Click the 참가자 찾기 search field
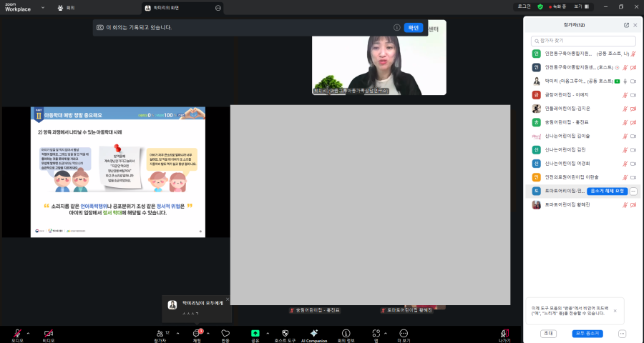Screen dimensions: 644x343 coord(583,41)
